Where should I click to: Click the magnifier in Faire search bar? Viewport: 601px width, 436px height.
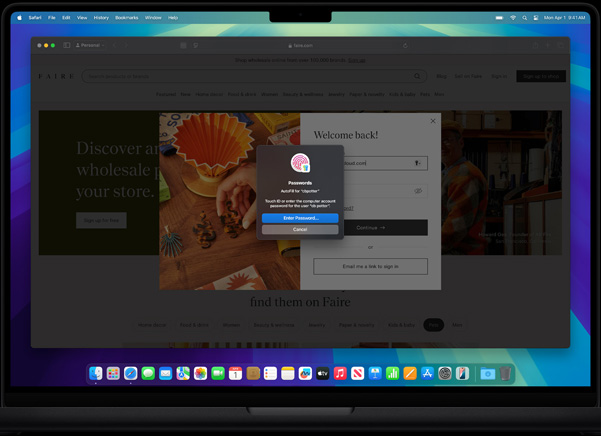point(417,76)
